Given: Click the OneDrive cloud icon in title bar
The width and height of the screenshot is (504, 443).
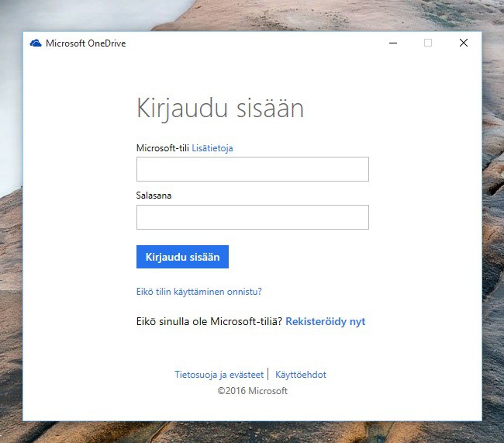Looking at the screenshot, I should (x=36, y=43).
